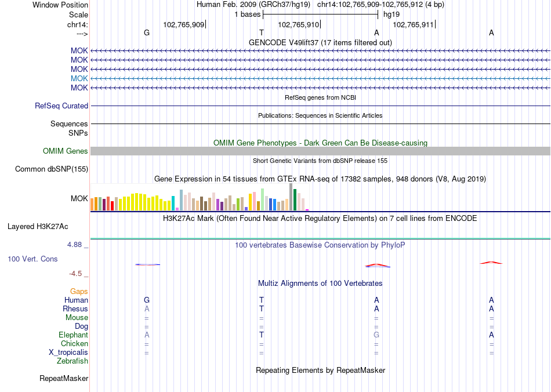The width and height of the screenshot is (551, 392).
Task: Click the Elephant species label
Action: [x=73, y=335]
